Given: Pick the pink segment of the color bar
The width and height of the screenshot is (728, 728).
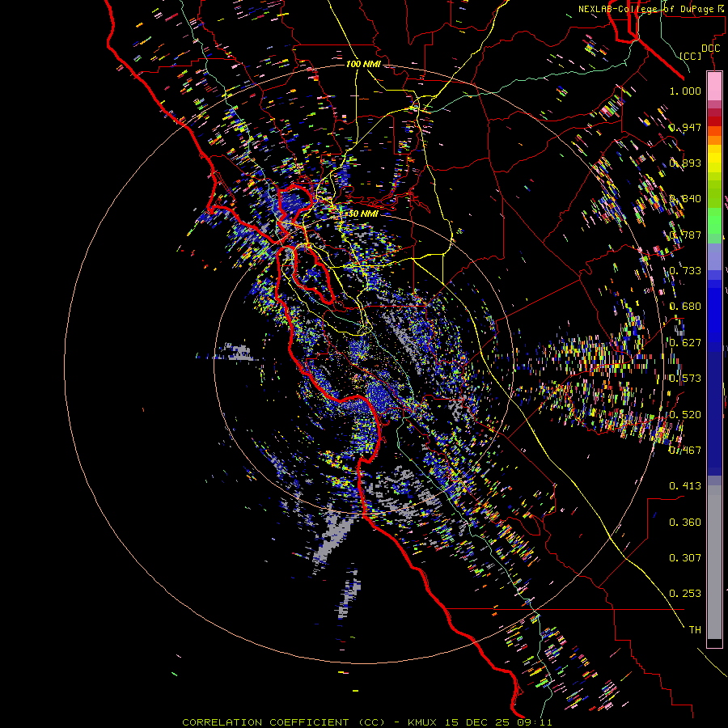Looking at the screenshot, I should [x=714, y=86].
